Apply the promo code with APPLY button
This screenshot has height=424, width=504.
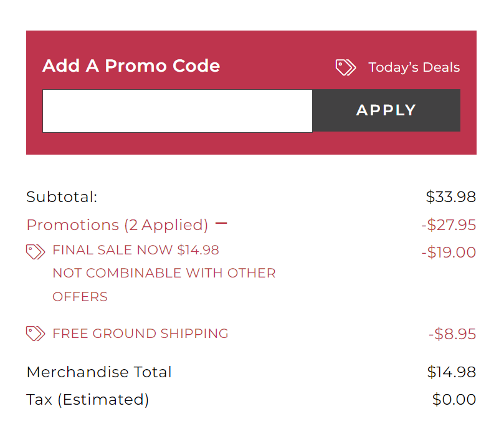click(386, 110)
